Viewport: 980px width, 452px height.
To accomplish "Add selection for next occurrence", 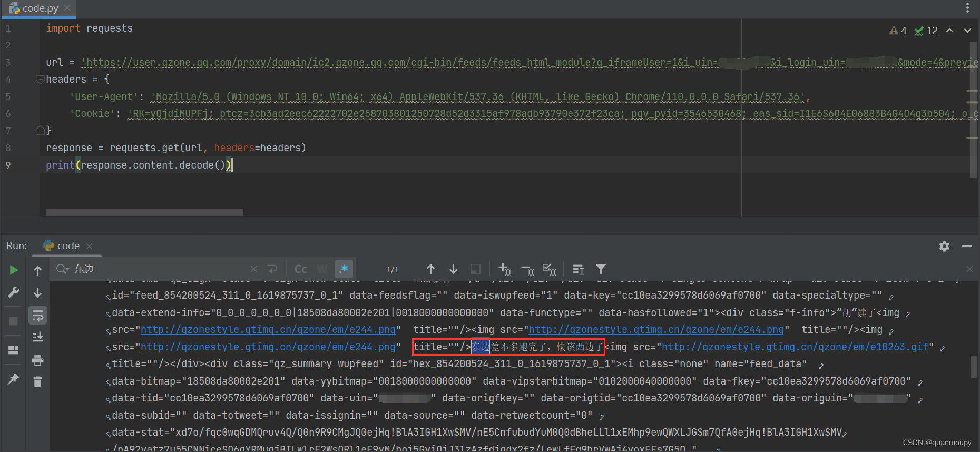I will click(x=505, y=269).
